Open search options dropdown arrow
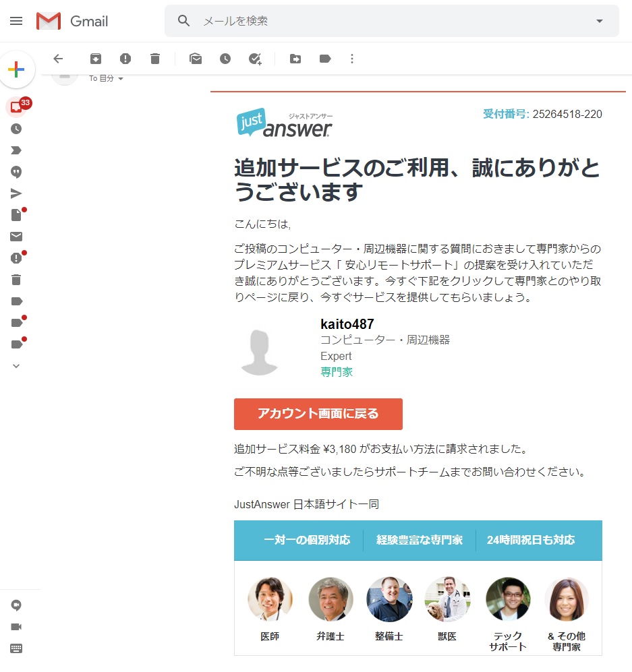 600,21
